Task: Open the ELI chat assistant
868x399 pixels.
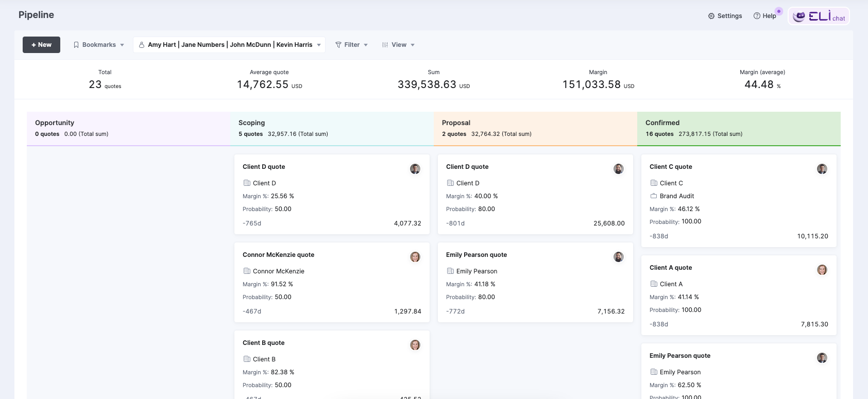Action: click(x=819, y=16)
